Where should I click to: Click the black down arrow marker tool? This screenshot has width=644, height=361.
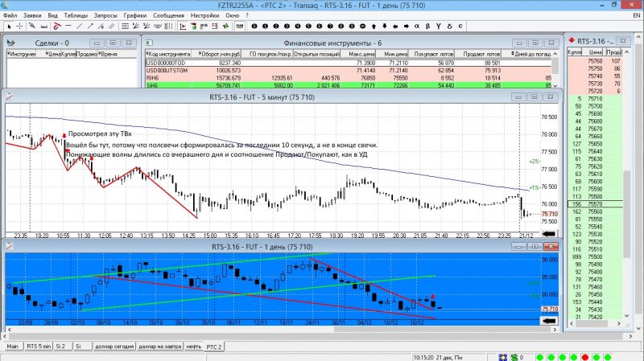pos(385,27)
